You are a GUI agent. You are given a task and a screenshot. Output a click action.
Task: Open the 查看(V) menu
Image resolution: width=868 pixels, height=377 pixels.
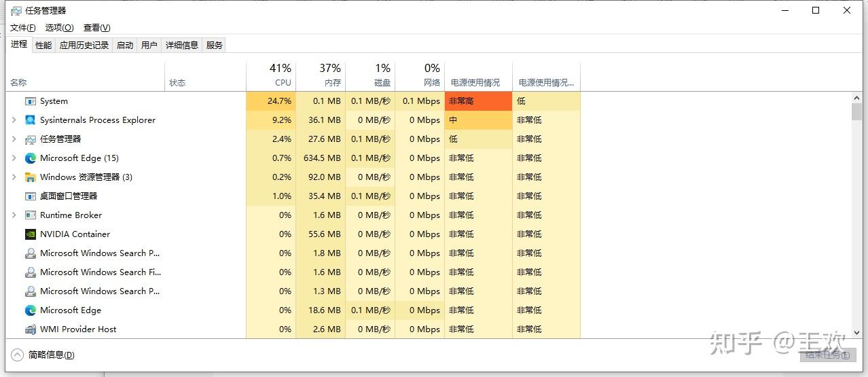pos(96,28)
